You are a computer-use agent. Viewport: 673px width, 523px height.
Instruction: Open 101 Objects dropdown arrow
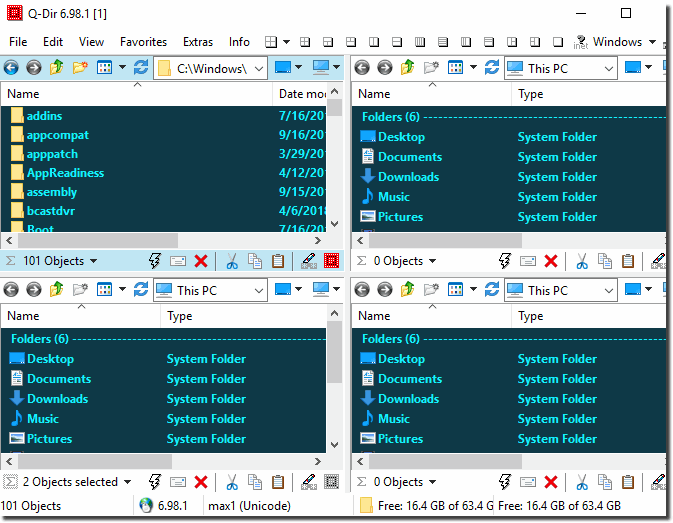coord(94,261)
